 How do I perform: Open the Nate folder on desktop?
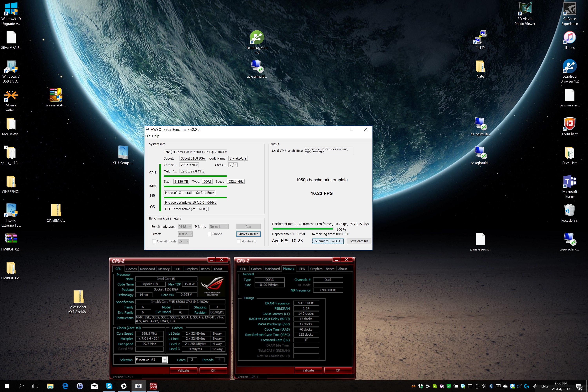pos(480,69)
